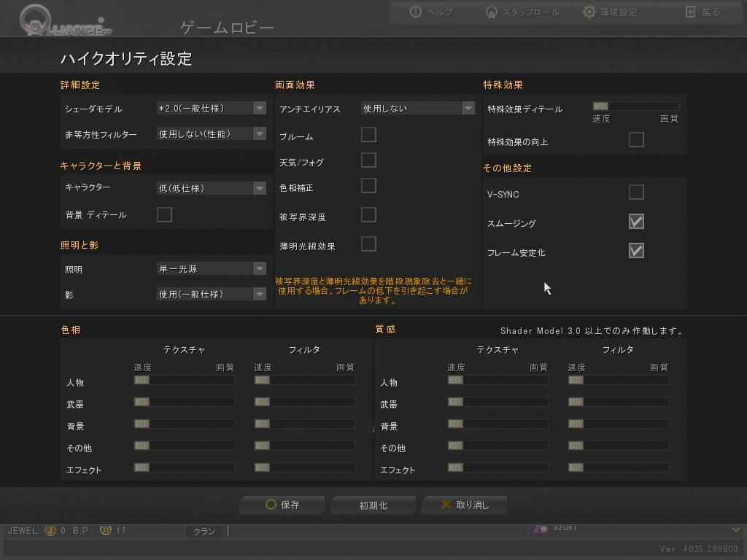Click the chat text input field
Image resolution: width=747 pixels, height=560 pixels.
(376, 532)
